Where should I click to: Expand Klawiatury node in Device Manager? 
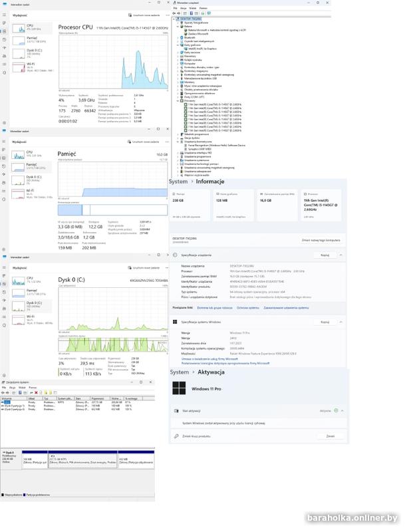coord(178,57)
